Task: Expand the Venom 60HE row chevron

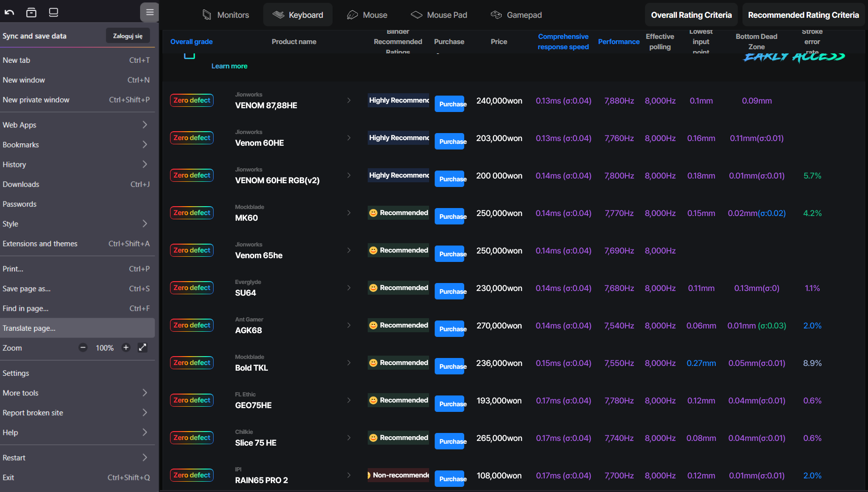Action: pos(349,138)
